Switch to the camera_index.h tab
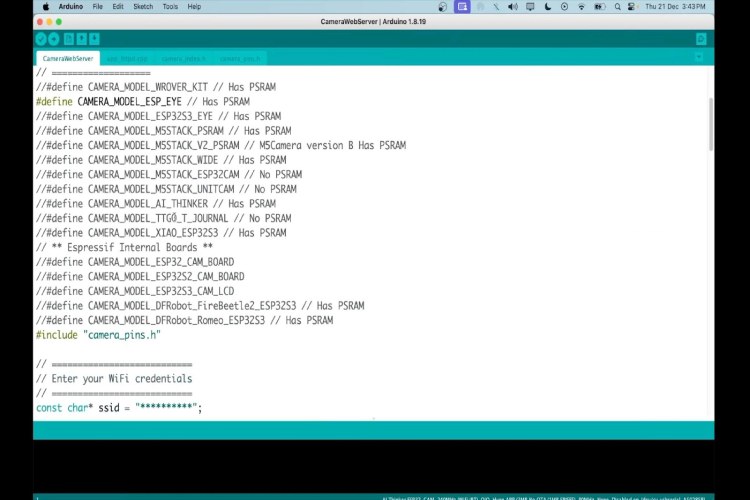The width and height of the screenshot is (750, 500). coord(183,59)
